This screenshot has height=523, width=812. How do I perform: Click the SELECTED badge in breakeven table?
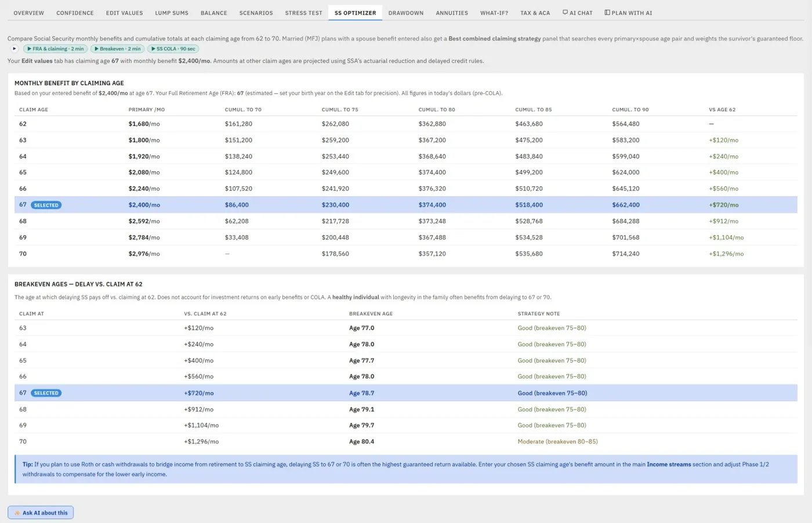point(46,393)
